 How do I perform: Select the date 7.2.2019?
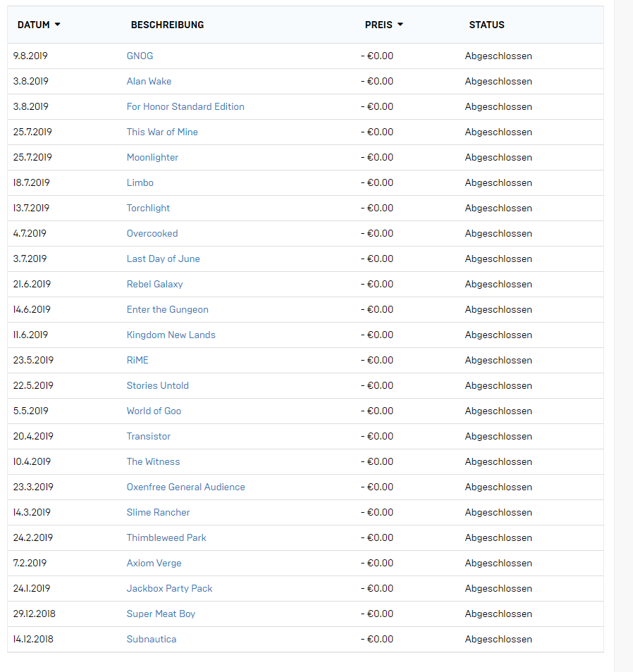(x=30, y=563)
